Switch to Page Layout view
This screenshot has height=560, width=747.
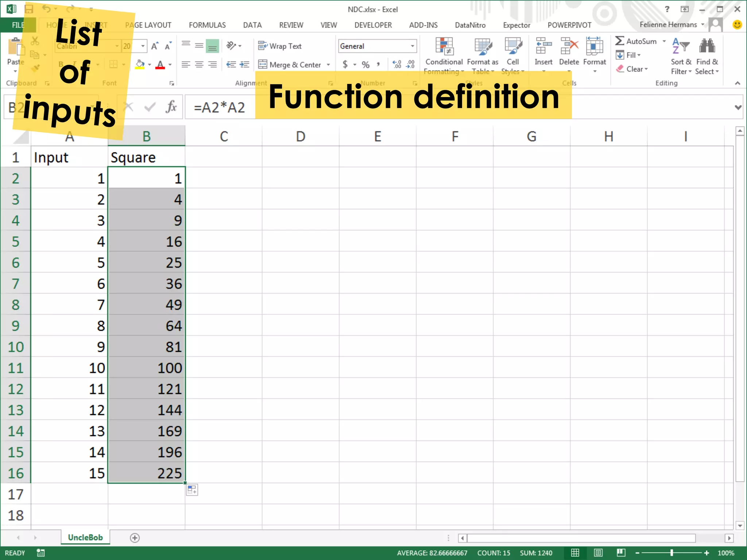click(x=598, y=553)
